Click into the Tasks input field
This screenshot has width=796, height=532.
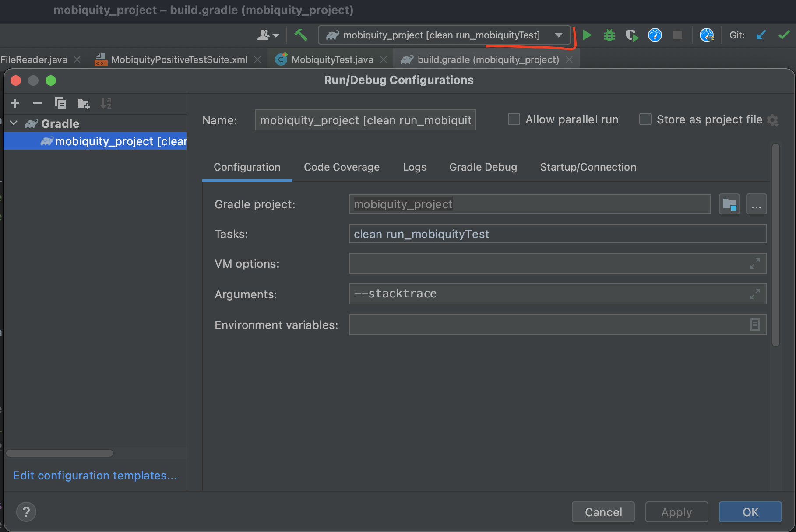(x=558, y=234)
